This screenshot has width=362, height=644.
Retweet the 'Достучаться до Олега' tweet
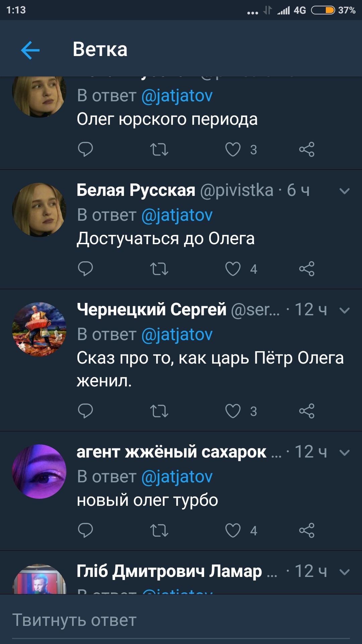(x=159, y=269)
